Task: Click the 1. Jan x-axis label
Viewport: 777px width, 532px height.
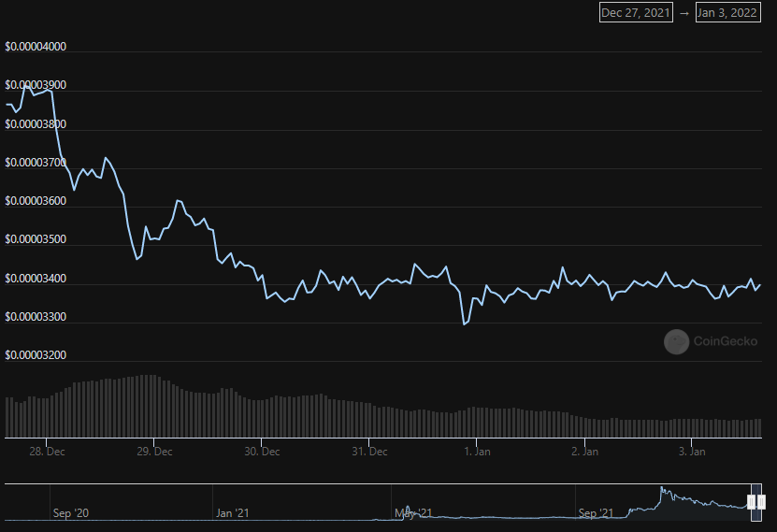Action: tap(476, 452)
